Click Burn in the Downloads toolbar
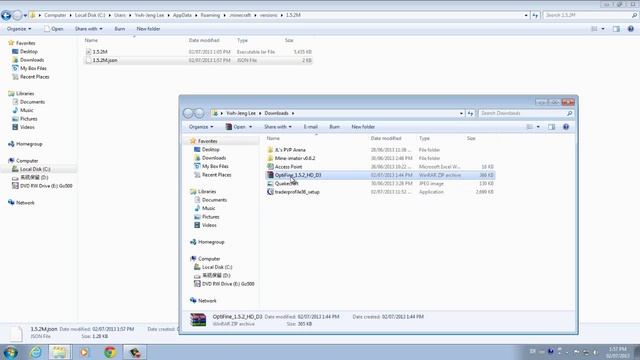This screenshot has height=360, width=640. 334,127
